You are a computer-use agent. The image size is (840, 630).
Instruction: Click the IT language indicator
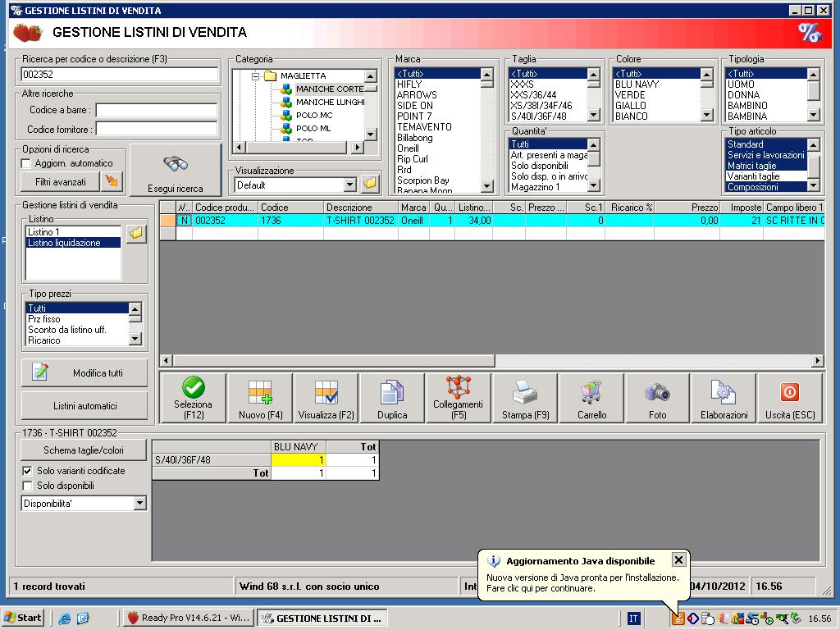tap(633, 619)
